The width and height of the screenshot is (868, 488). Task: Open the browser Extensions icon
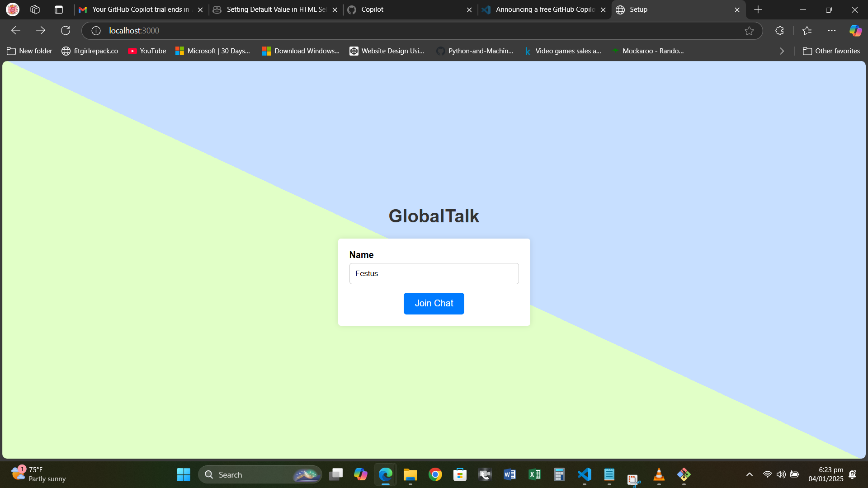click(x=779, y=31)
